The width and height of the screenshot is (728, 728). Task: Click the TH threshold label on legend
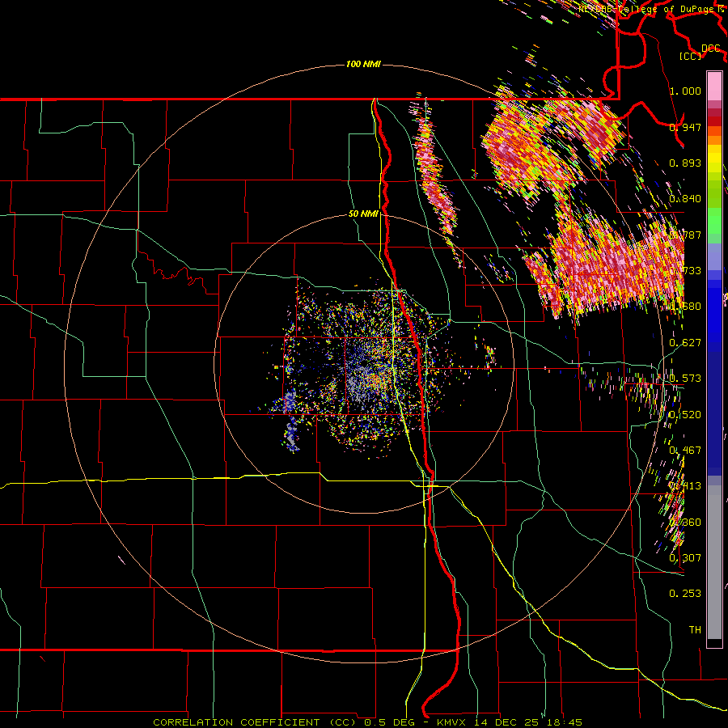point(695,630)
